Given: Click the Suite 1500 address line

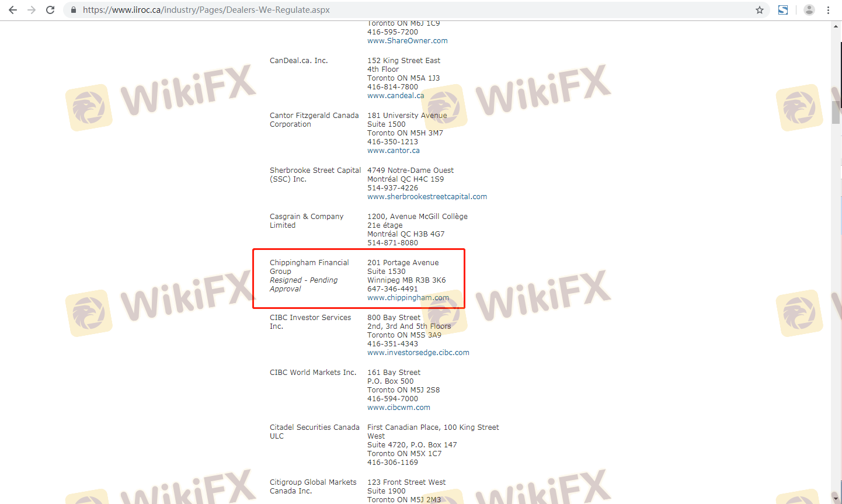Looking at the screenshot, I should 386,124.
